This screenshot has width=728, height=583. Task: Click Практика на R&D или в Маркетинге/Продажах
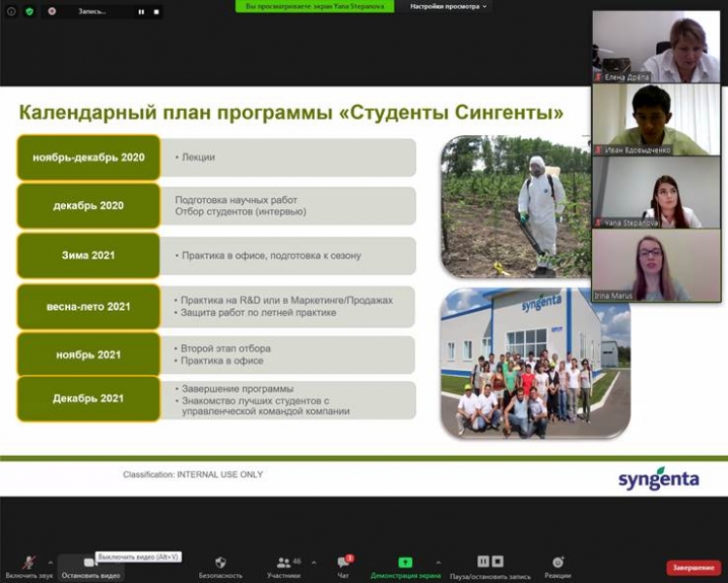click(287, 301)
